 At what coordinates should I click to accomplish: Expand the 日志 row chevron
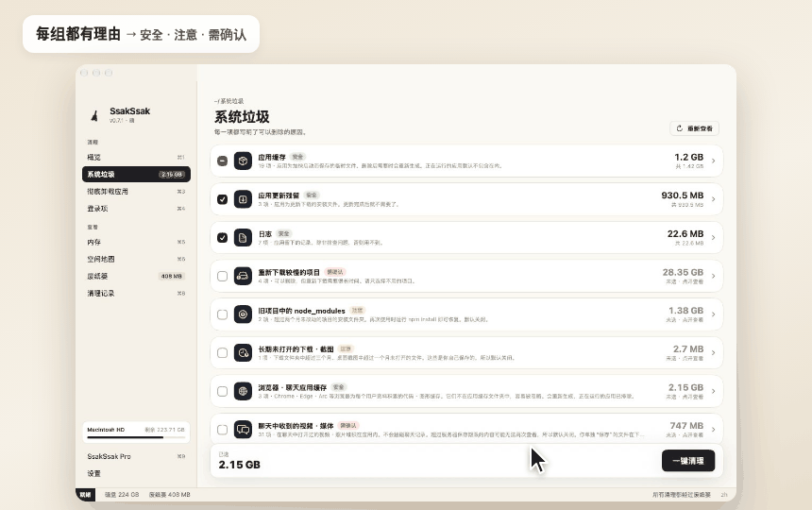(x=714, y=238)
